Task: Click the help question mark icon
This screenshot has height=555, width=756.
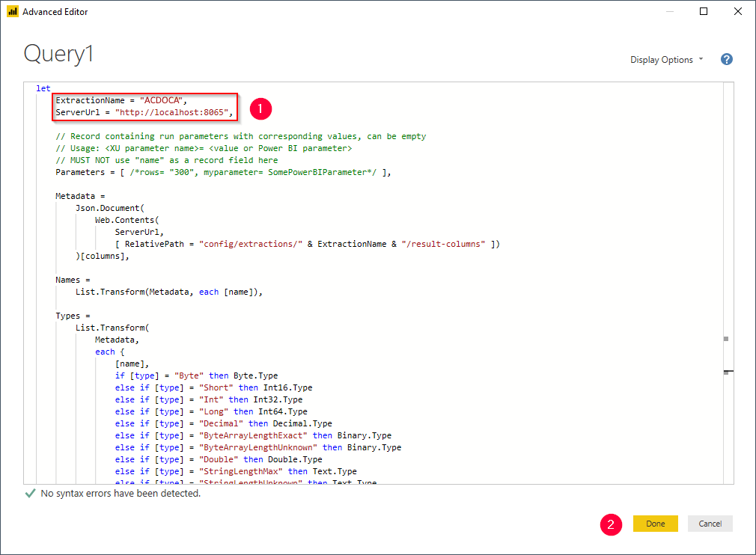Action: tap(726, 60)
